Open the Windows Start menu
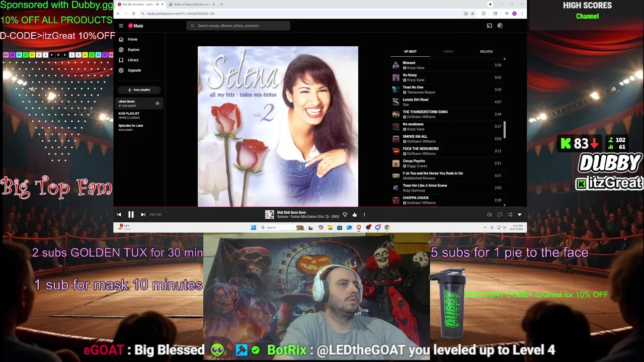 [254, 228]
